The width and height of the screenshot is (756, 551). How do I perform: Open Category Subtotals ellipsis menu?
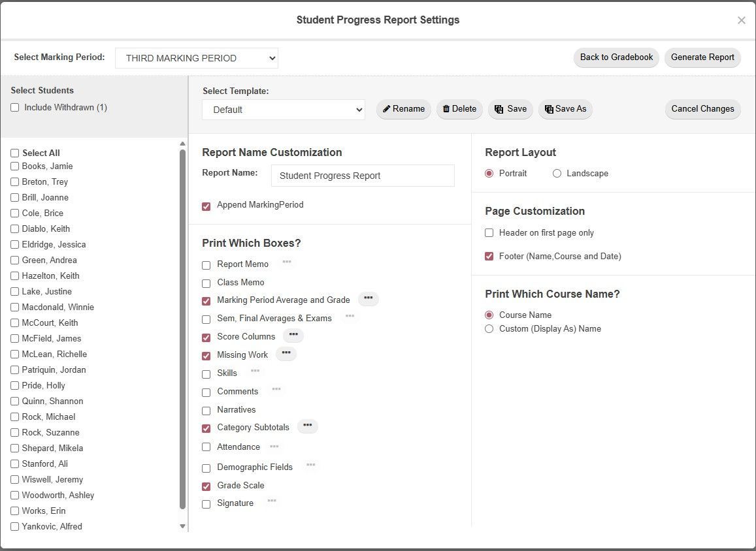click(307, 426)
